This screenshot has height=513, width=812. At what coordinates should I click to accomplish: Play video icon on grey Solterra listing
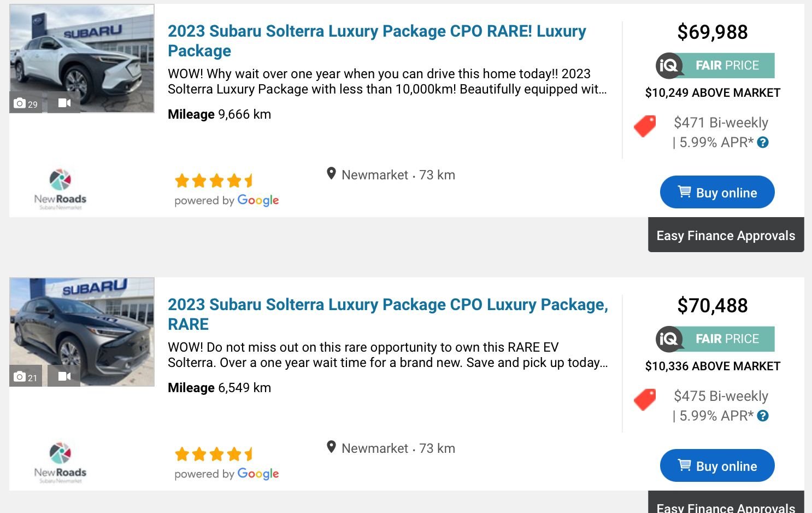(64, 376)
